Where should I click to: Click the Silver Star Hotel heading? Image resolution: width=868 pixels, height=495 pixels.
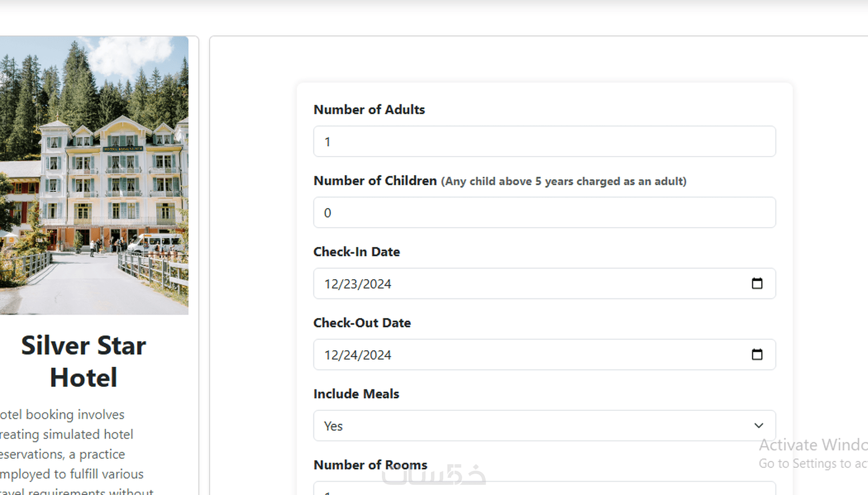coord(84,361)
